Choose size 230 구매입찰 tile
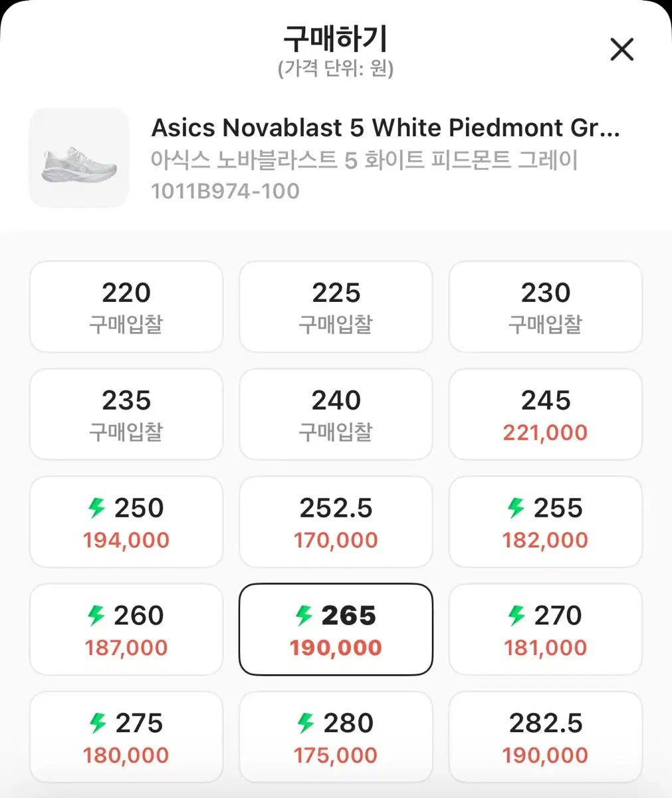Image resolution: width=672 pixels, height=798 pixels. pyautogui.click(x=546, y=307)
